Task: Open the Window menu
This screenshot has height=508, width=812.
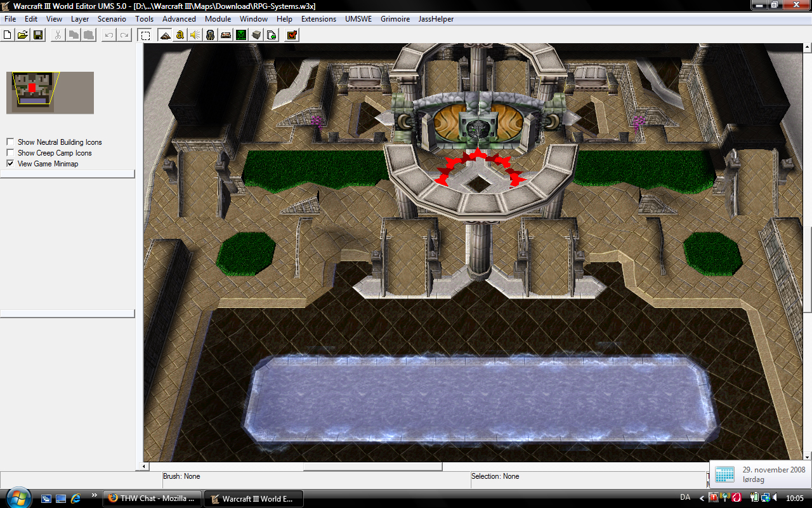Action: (x=254, y=19)
